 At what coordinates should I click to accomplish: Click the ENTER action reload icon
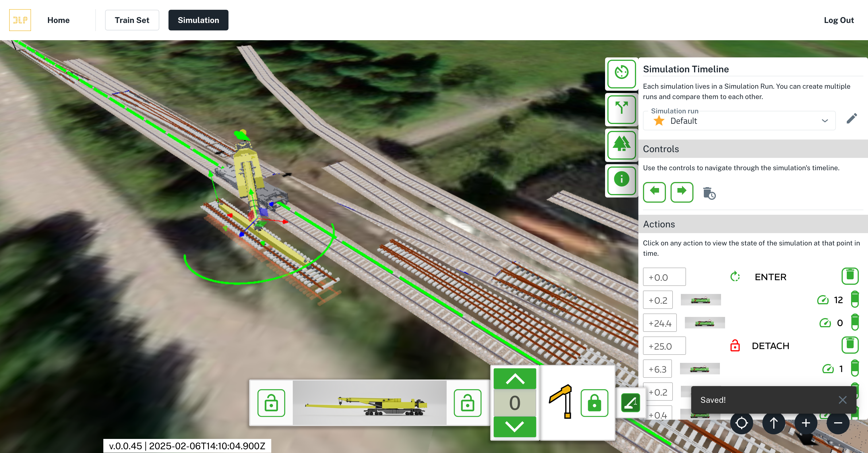735,277
